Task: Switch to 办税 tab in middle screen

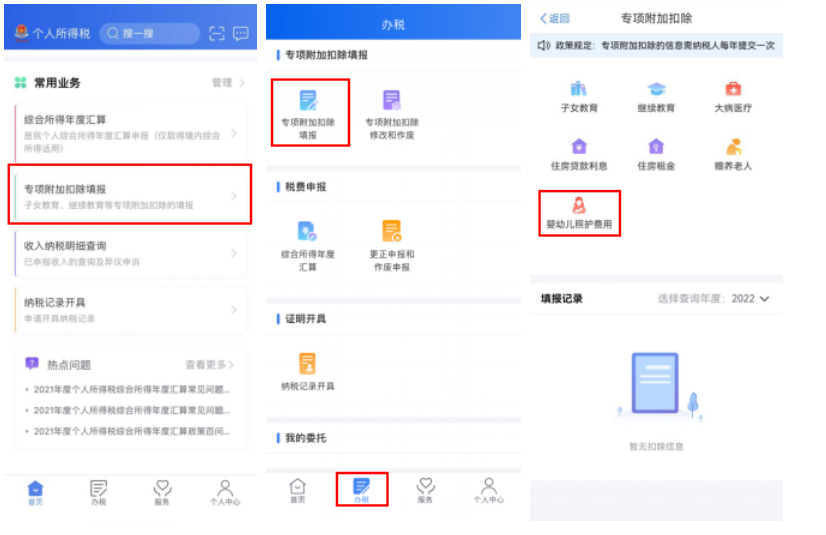Action: (361, 489)
